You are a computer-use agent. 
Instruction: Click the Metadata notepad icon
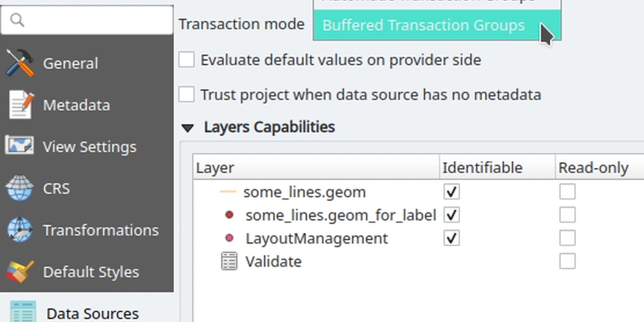pos(19,105)
